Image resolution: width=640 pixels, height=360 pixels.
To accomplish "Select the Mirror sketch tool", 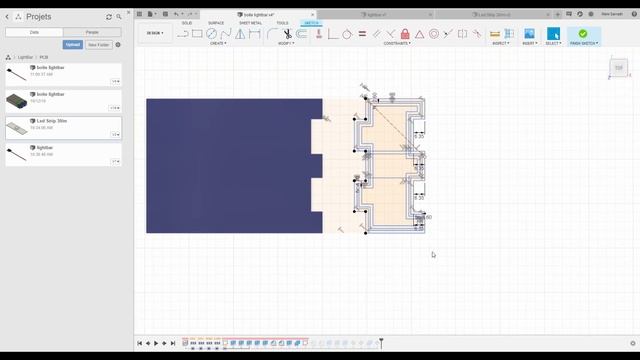I will (240, 34).
